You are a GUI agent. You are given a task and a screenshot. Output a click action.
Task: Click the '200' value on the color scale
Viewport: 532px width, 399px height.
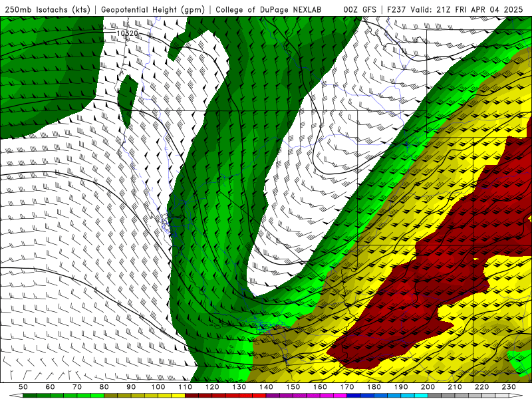(x=428, y=387)
